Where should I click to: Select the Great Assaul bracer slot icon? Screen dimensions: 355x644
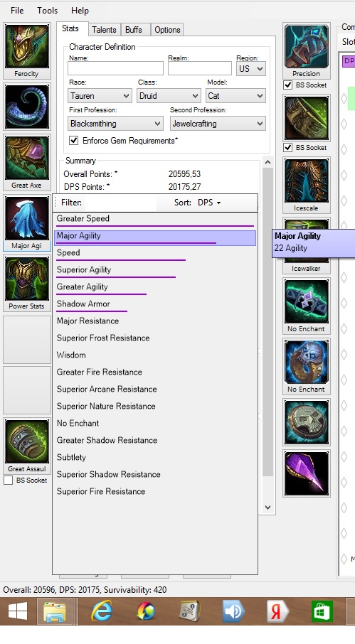point(27,441)
